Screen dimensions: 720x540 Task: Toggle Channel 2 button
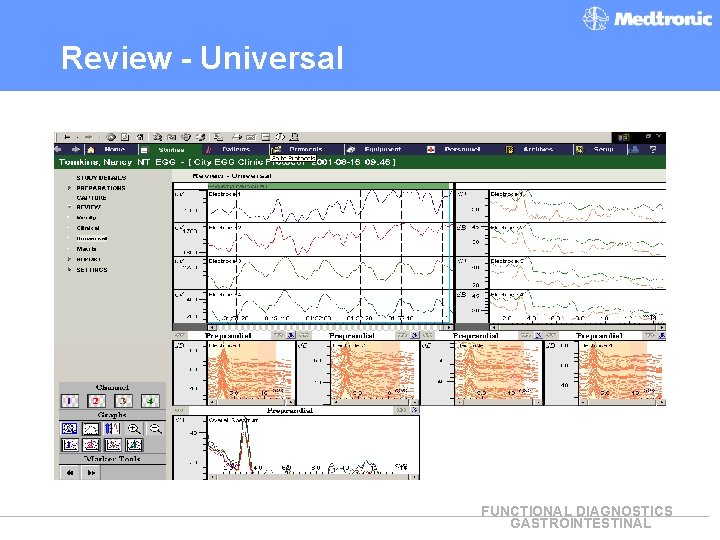[96, 401]
